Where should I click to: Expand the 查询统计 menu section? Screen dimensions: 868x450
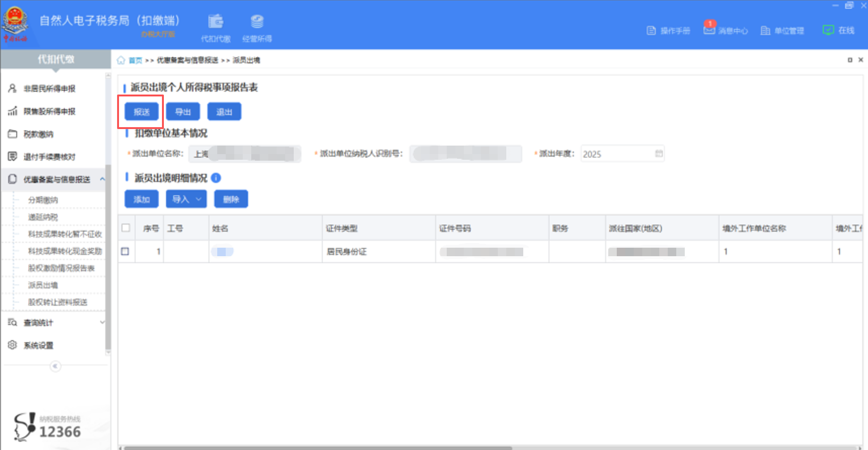pos(102,322)
